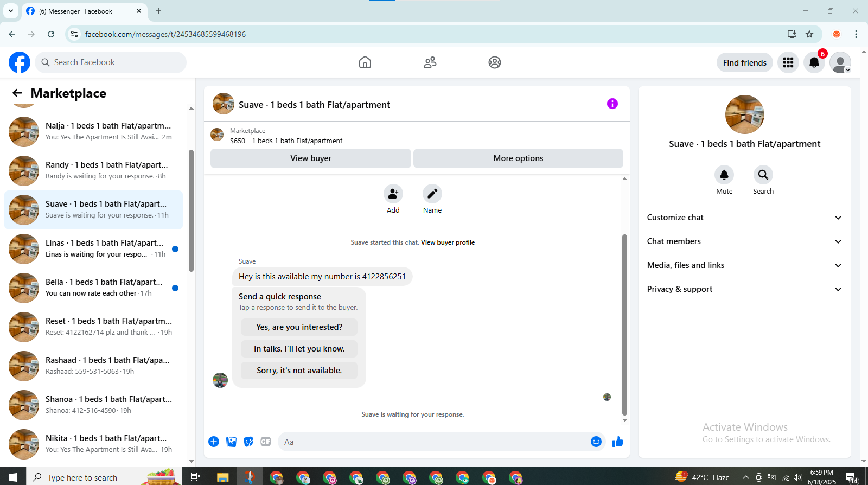Open the listing thumbnail in the right panel
Screen dimensions: 868x485
(745, 114)
